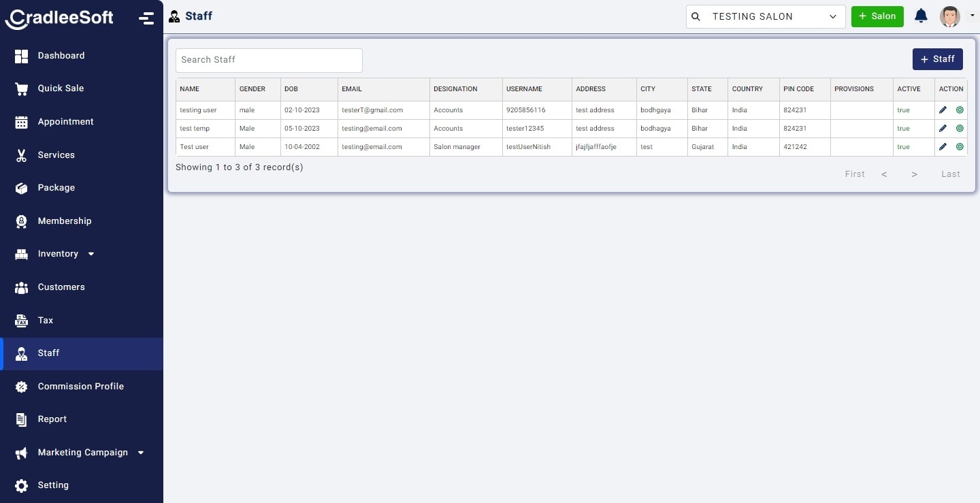Toggle active status for test temp row
The width and height of the screenshot is (980, 503).
pos(960,128)
